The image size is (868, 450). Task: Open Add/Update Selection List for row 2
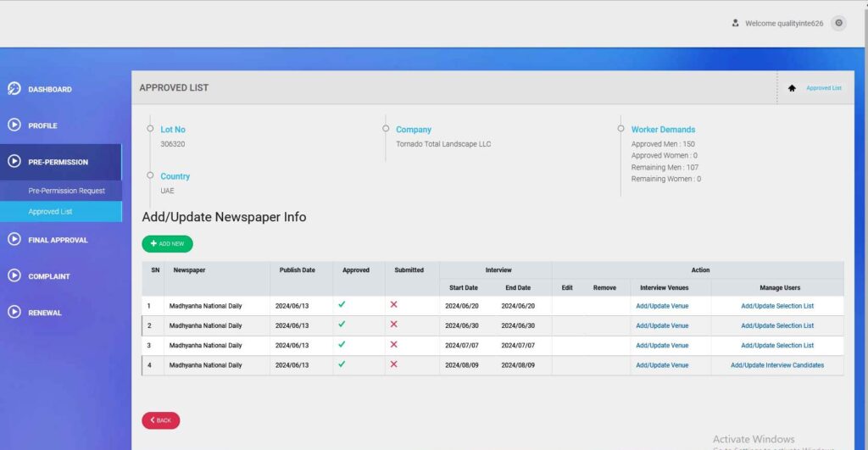tap(776, 325)
